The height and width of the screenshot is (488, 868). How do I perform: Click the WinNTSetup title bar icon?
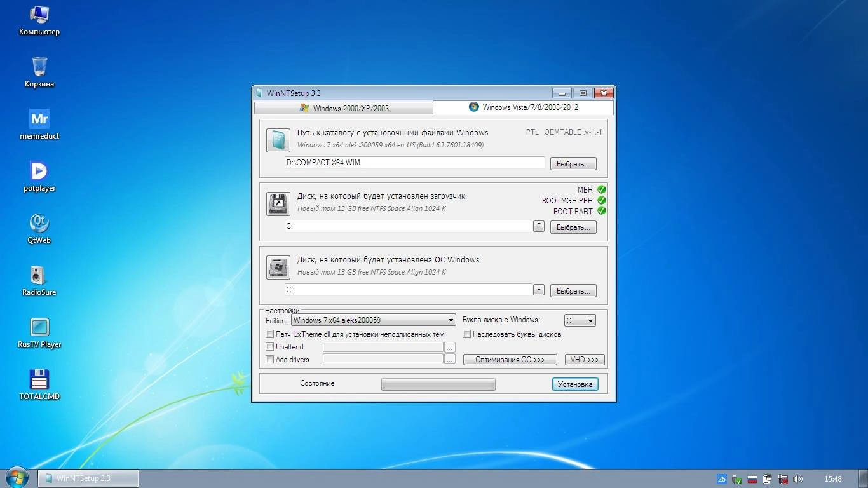pos(259,93)
